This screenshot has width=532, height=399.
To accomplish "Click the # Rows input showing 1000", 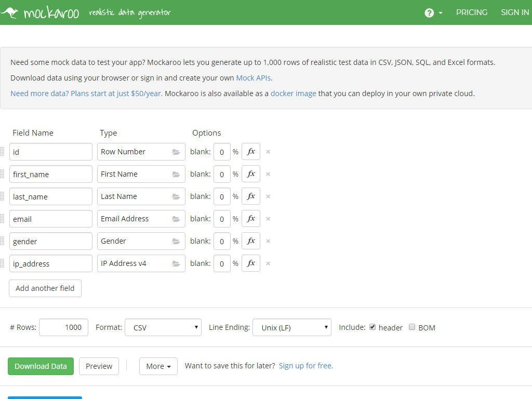I will [63, 327].
